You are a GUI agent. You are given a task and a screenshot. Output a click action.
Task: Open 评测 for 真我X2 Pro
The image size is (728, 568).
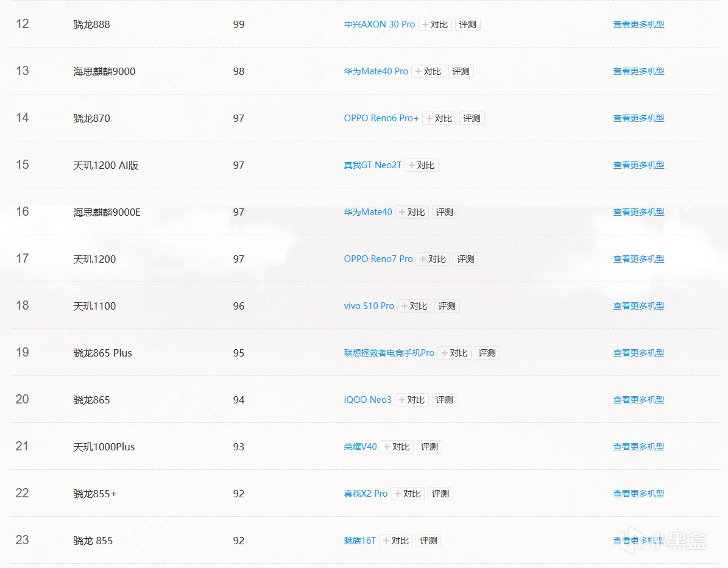[x=440, y=494]
